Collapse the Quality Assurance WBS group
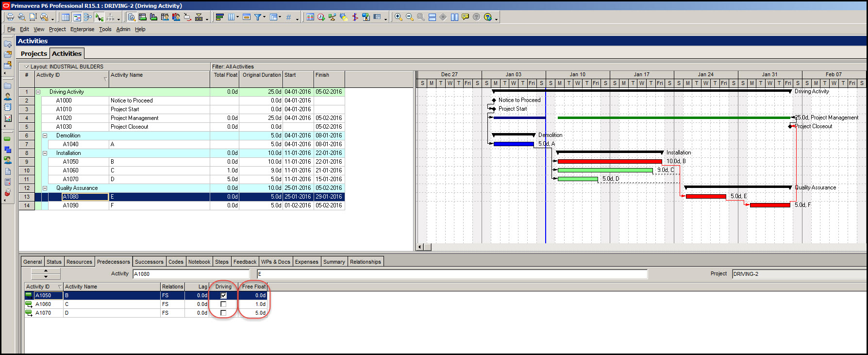Viewport: 868px width, 355px height. (x=45, y=188)
